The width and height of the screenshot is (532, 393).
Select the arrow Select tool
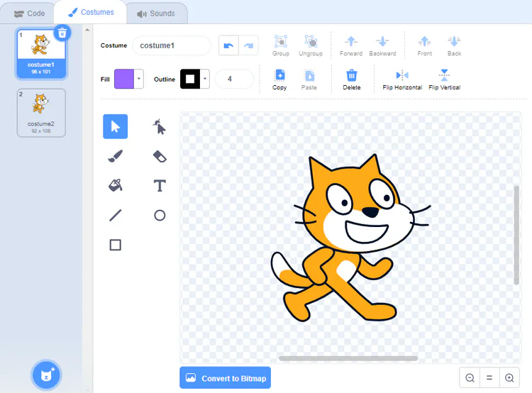[116, 126]
